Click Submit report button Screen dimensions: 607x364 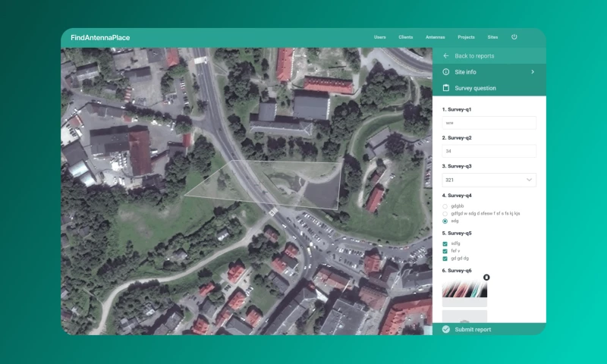474,329
